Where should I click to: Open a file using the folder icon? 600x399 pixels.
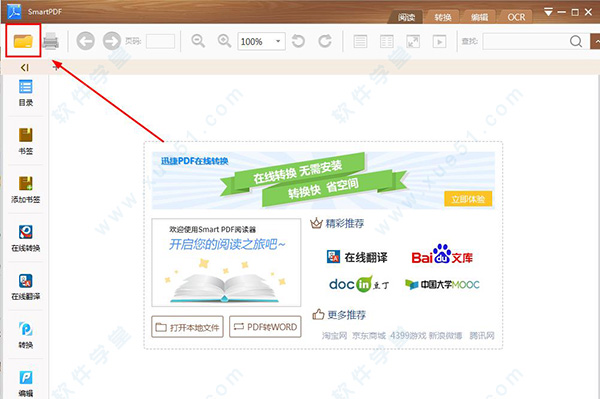(23, 41)
